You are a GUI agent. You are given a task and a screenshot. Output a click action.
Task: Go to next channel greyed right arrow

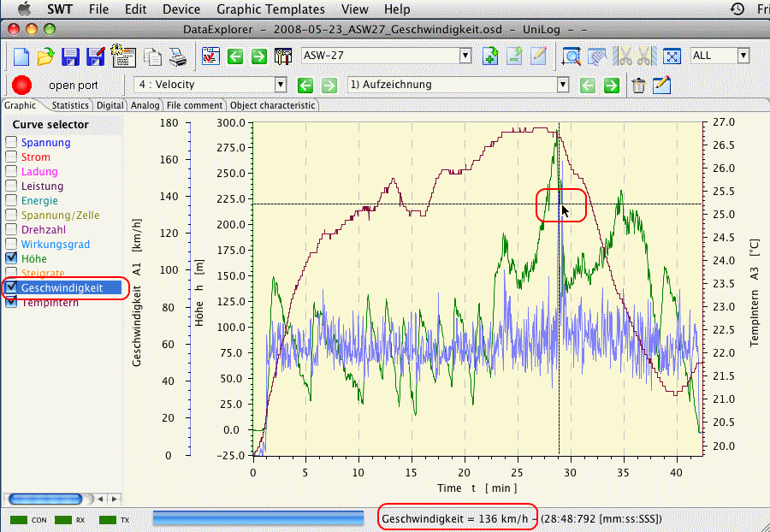329,86
